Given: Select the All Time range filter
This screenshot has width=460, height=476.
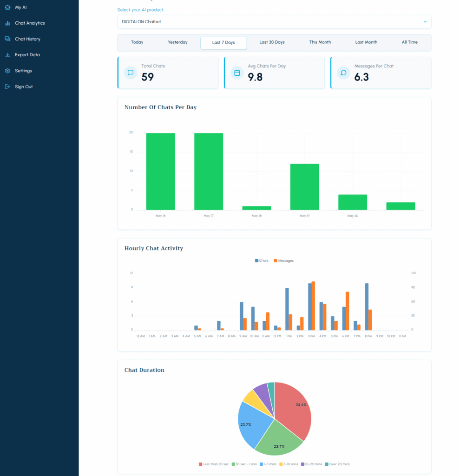Looking at the screenshot, I should [x=409, y=42].
